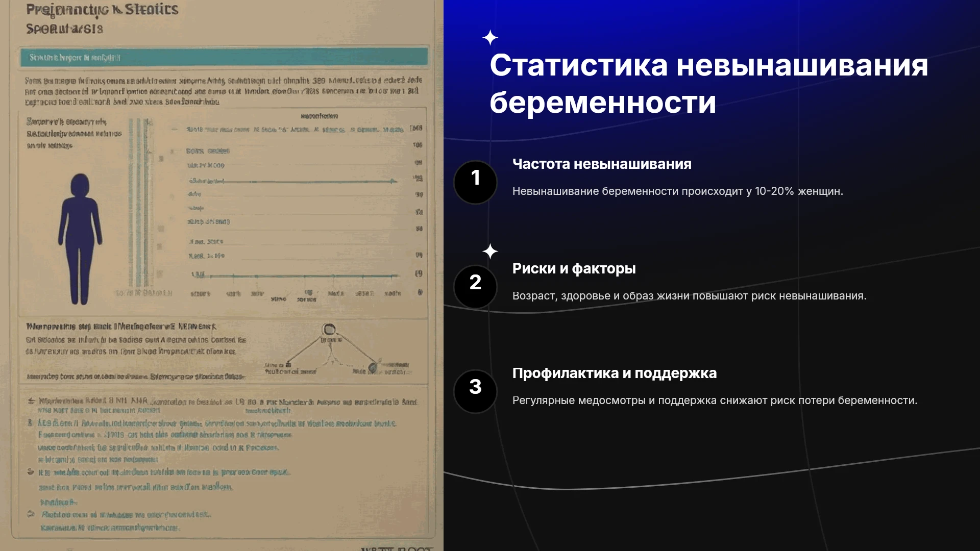
Task: Click the teal header banner in infographic
Action: pyautogui.click(x=224, y=57)
